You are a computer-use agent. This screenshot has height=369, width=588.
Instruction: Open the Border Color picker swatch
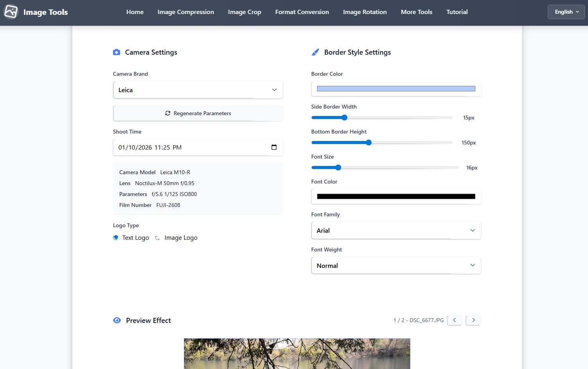(396, 89)
